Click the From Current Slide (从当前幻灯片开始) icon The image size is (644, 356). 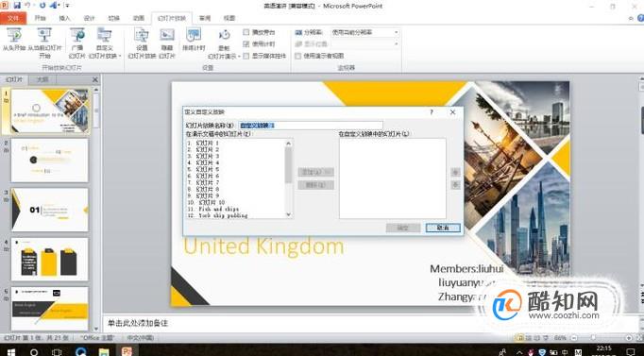tap(44, 36)
